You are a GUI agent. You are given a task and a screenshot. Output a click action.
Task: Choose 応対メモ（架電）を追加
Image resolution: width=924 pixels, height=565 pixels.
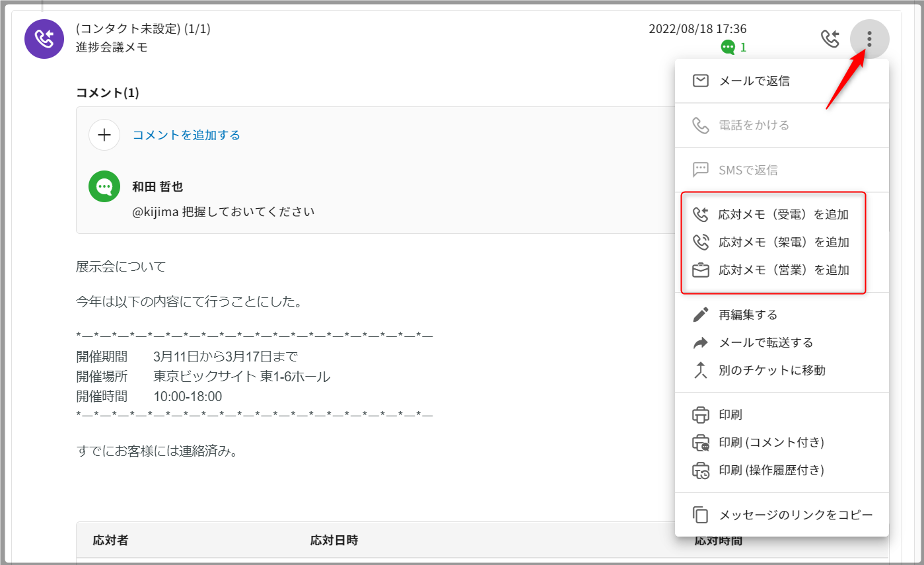(x=783, y=242)
